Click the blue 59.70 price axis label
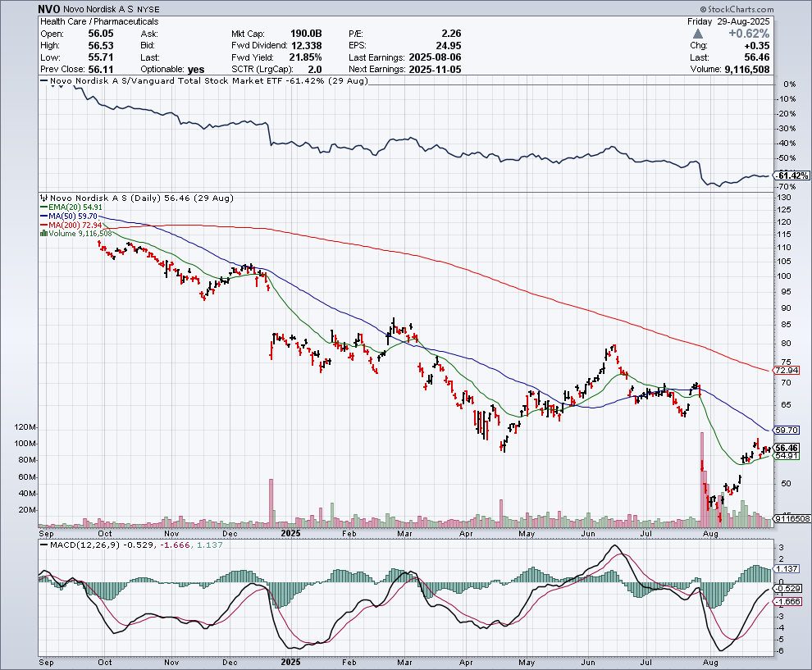Image resolution: width=812 pixels, height=670 pixels. pyautogui.click(x=787, y=430)
